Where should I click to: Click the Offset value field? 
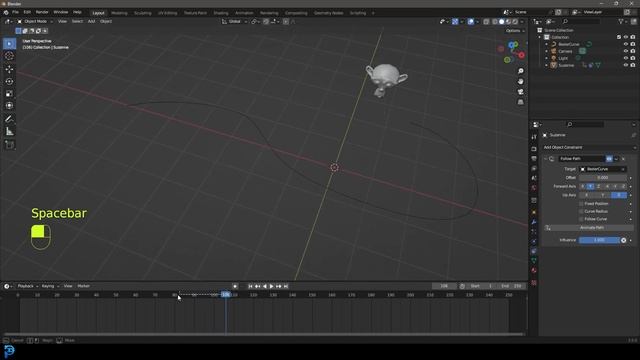[603, 178]
